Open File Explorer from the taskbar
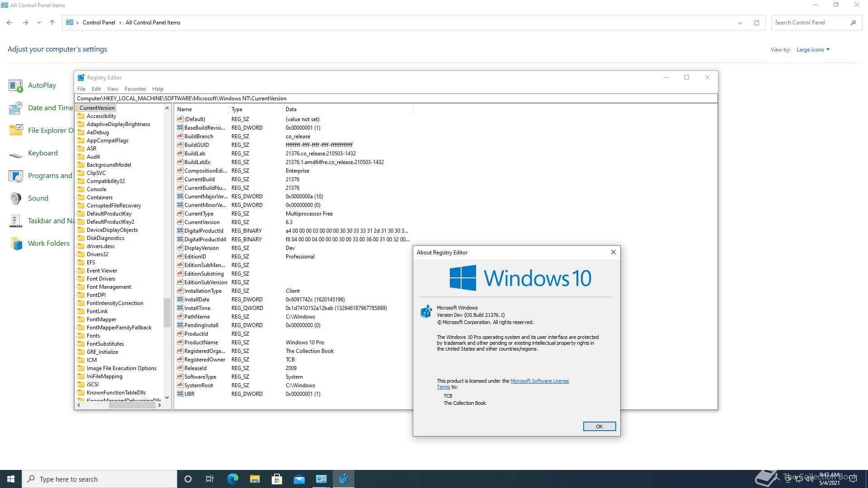 point(255,479)
